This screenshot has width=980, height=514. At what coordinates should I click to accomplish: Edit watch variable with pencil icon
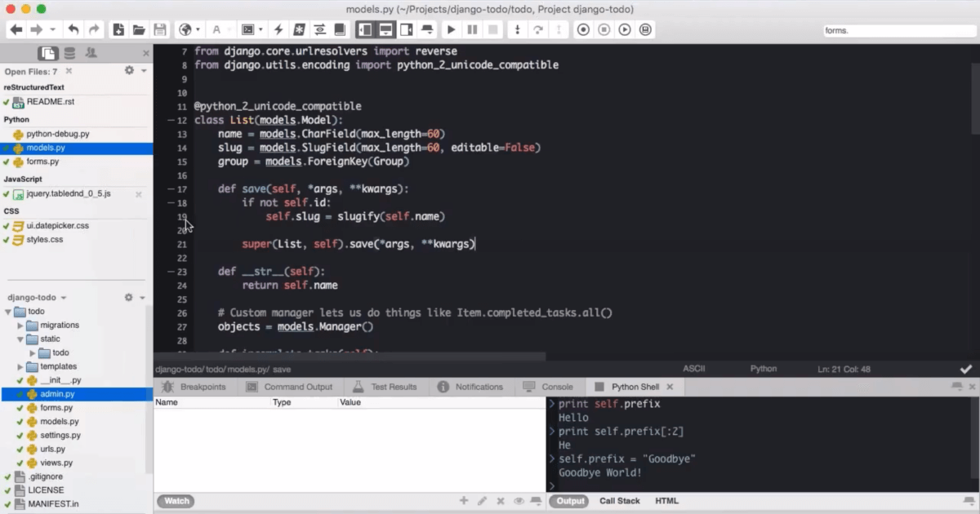point(483,501)
